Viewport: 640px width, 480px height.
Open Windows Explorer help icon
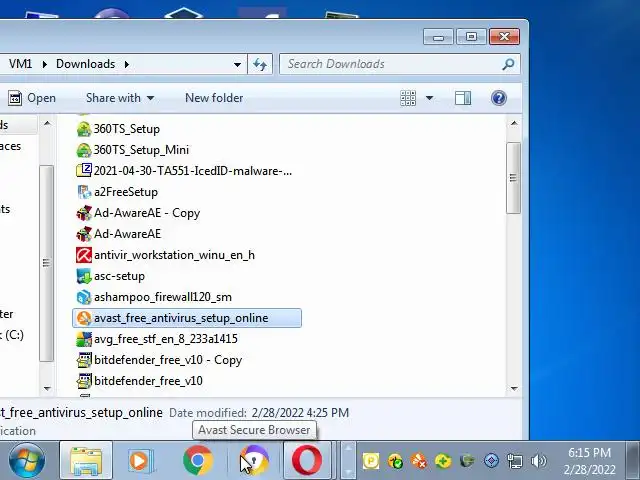coord(498,98)
